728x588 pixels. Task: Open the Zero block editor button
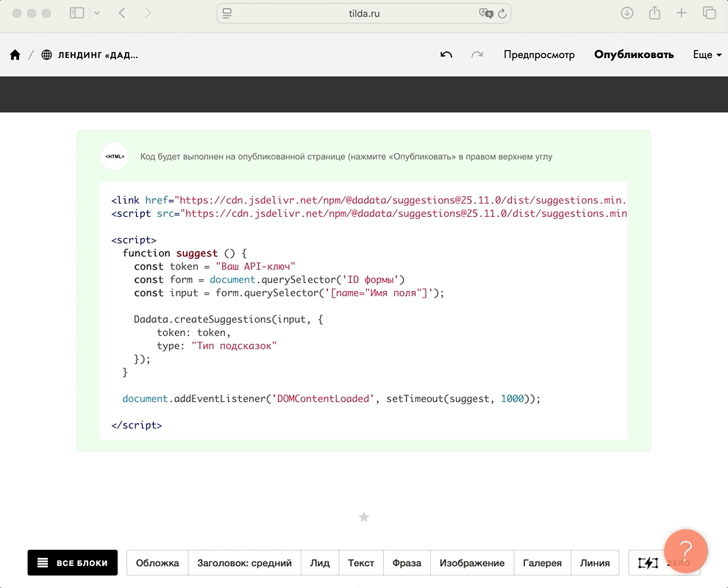(649, 563)
